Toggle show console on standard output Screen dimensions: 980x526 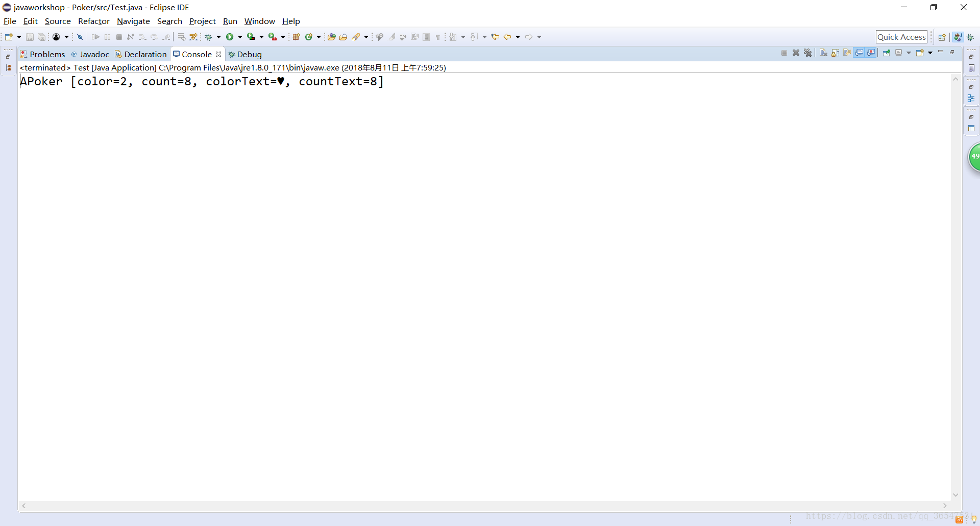(x=859, y=53)
